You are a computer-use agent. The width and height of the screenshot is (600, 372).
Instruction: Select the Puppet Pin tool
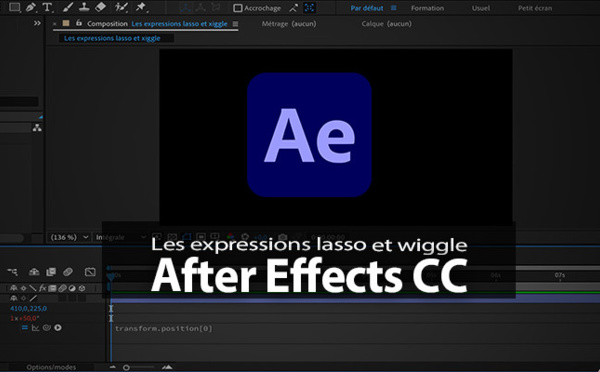[141, 7]
